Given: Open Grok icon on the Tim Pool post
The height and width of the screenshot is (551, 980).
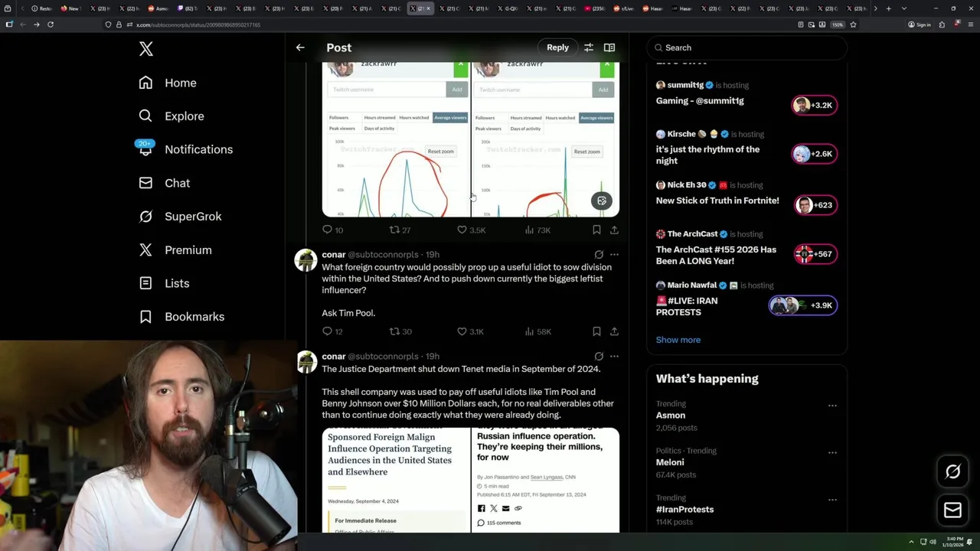Looking at the screenshot, I should click(599, 255).
